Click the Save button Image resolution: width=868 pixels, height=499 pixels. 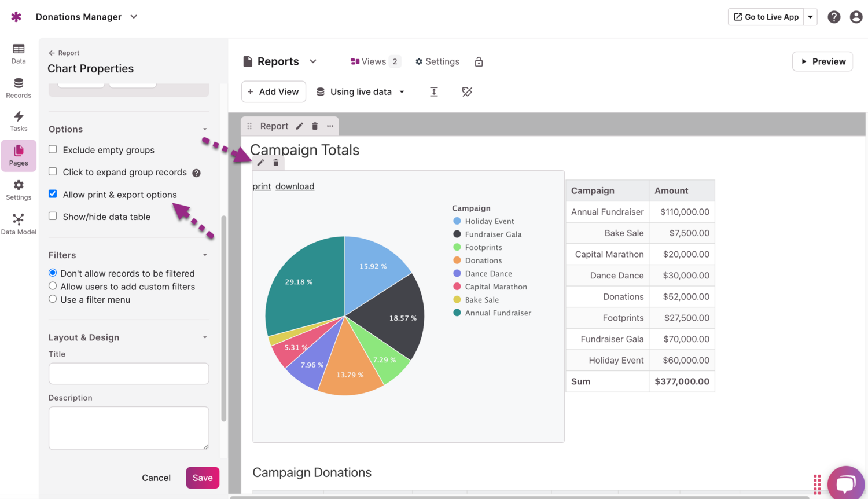[x=203, y=478]
